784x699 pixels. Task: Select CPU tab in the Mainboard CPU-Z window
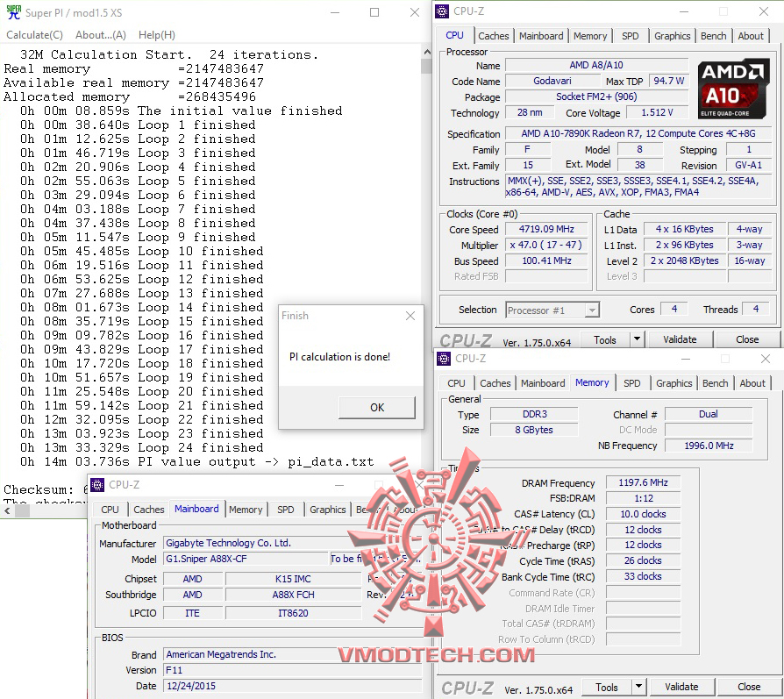coord(110,510)
